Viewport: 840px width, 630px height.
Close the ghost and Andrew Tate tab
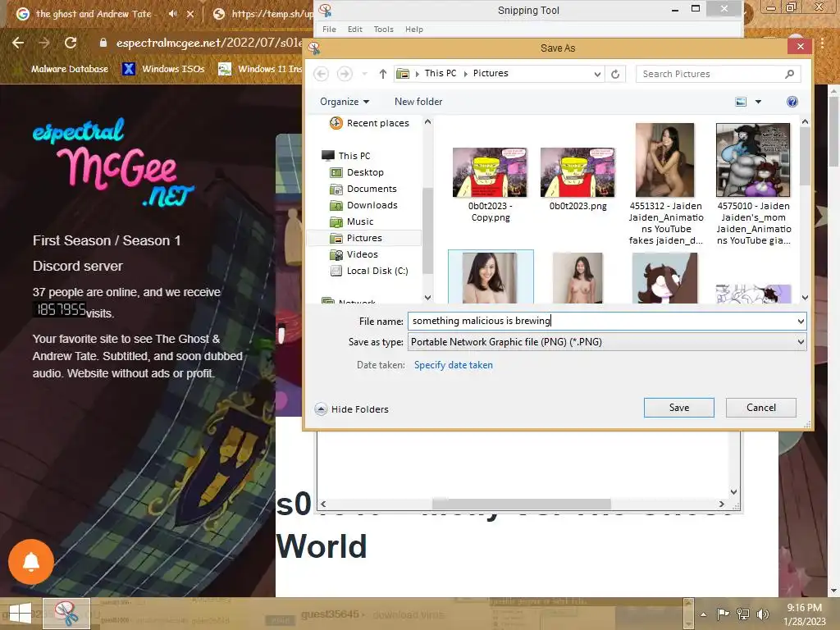pos(190,14)
